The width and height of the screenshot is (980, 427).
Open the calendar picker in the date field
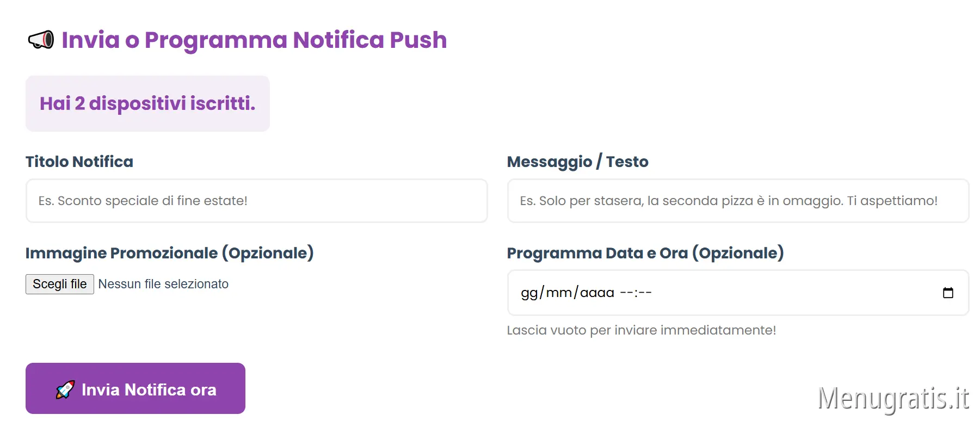click(x=948, y=293)
